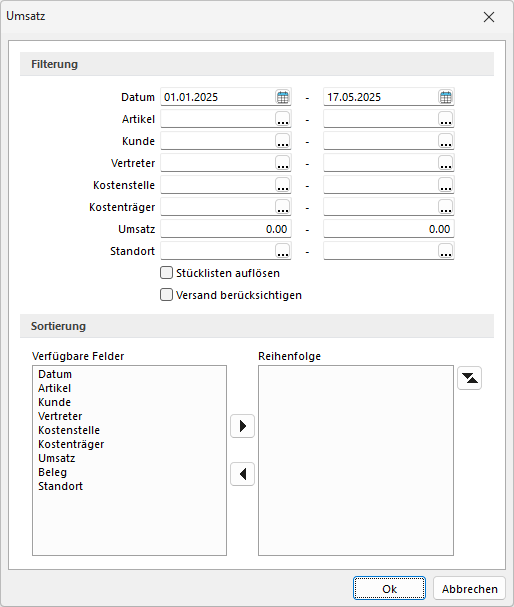The image size is (514, 607).
Task: Click the Umsatz minimum value field
Action: pyautogui.click(x=226, y=229)
